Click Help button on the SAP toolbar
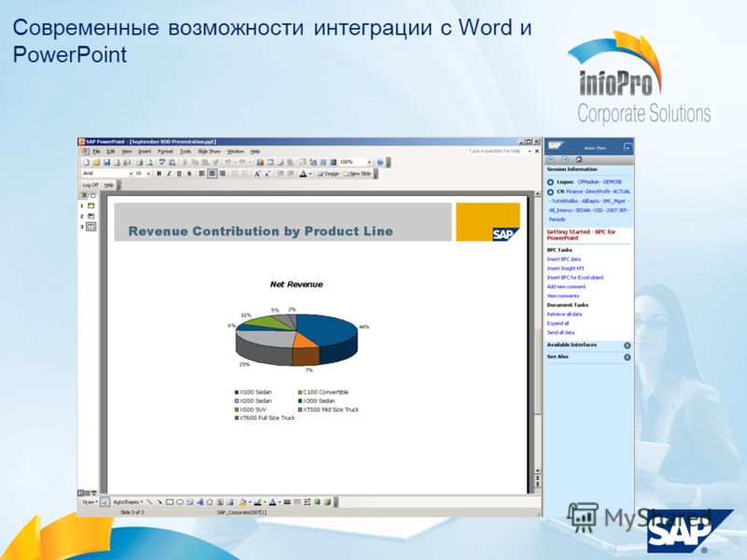This screenshot has height=560, width=747. (108, 185)
